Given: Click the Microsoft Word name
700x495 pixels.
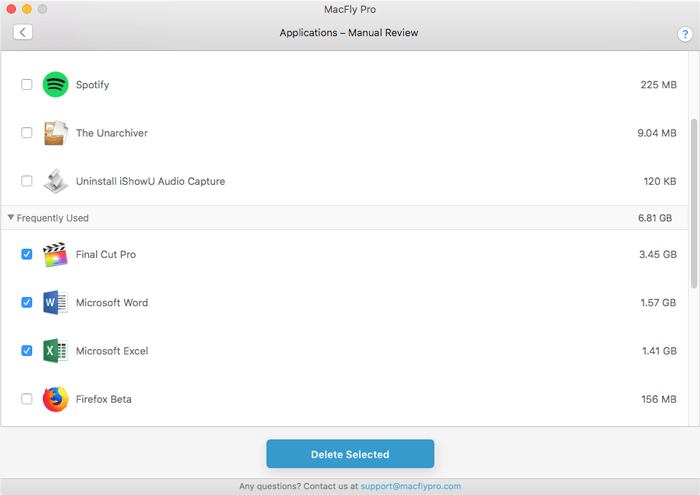Looking at the screenshot, I should click(x=112, y=303).
